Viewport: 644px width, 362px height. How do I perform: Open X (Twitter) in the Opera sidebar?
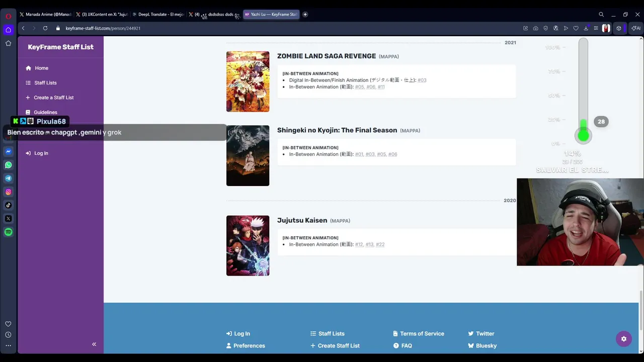8,219
